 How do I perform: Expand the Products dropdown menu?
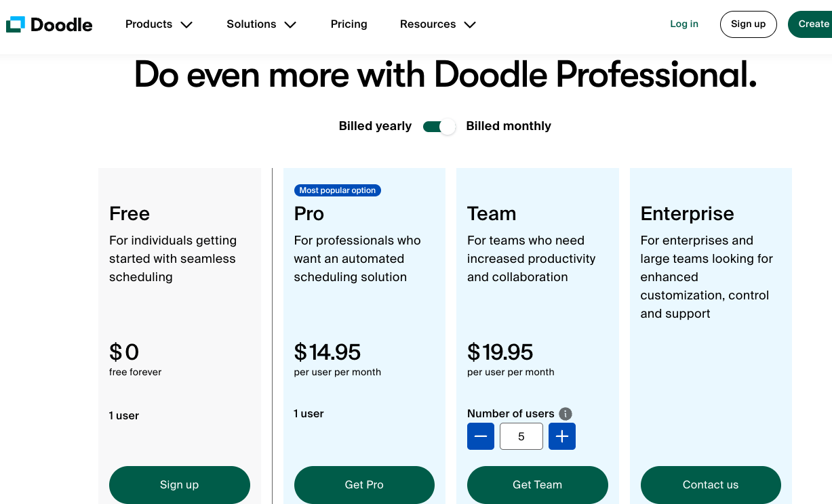click(159, 24)
